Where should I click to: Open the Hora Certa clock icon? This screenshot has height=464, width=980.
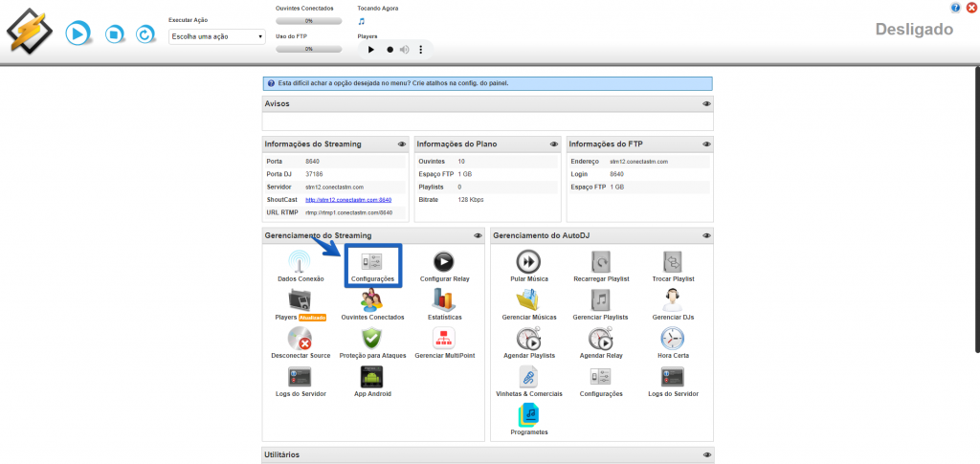(x=672, y=338)
